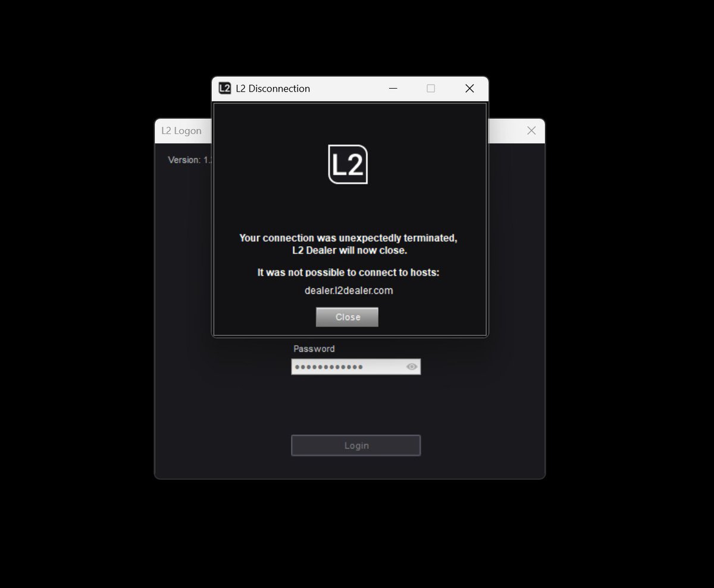
Task: Click the 'Version:' label in L2 Logon
Action: tap(184, 160)
